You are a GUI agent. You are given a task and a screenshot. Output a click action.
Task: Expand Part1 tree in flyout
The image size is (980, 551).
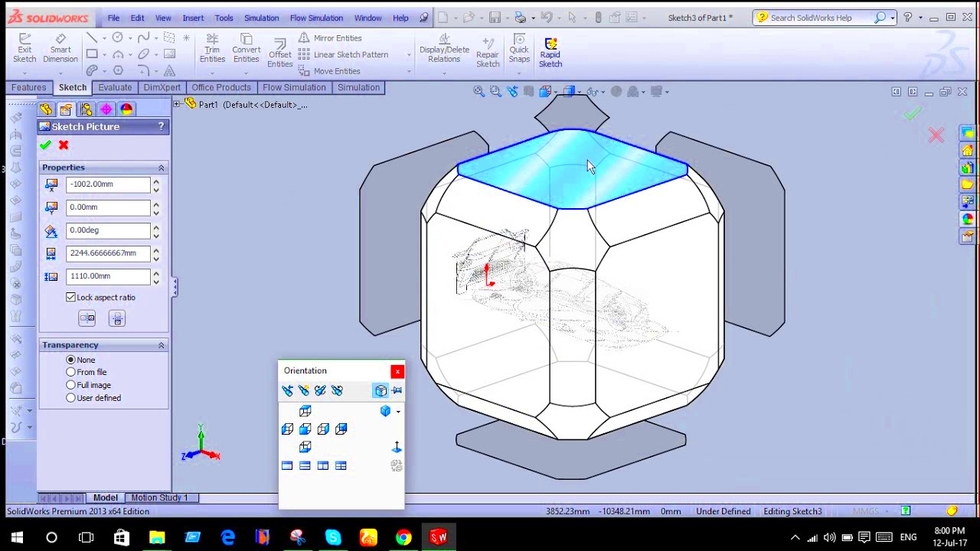point(177,104)
